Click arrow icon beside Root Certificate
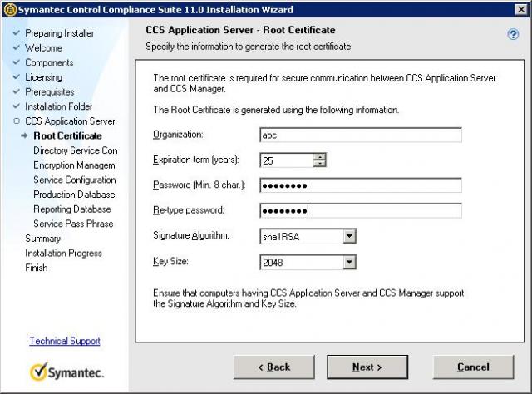Image resolution: width=532 pixels, height=394 pixels. pos(24,135)
